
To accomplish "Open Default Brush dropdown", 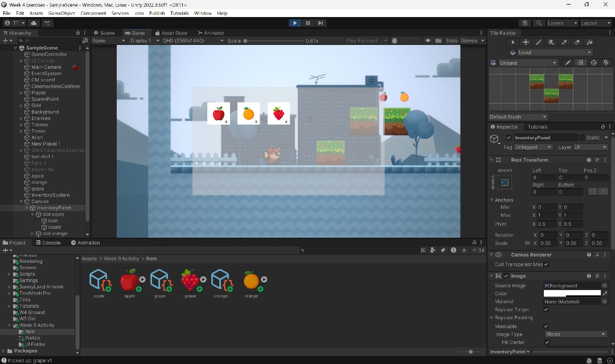I will pos(518,117).
